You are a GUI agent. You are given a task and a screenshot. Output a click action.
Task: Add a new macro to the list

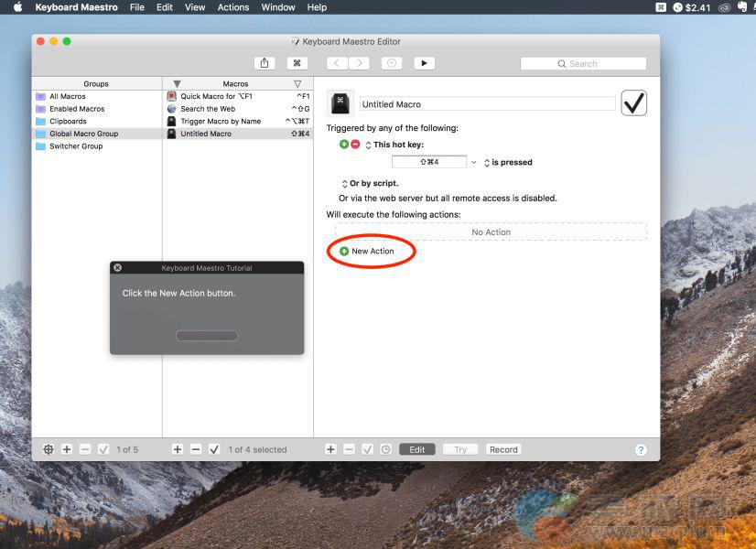tap(178, 449)
